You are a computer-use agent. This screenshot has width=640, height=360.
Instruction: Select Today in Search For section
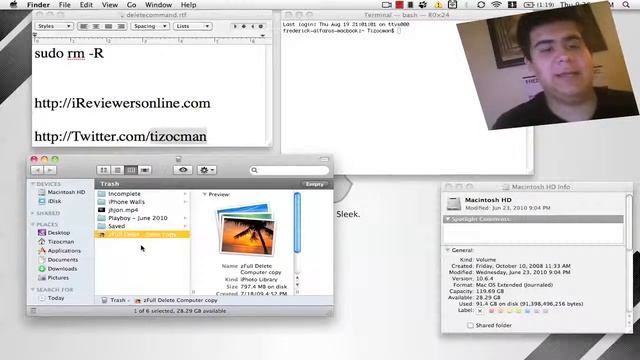click(51, 298)
